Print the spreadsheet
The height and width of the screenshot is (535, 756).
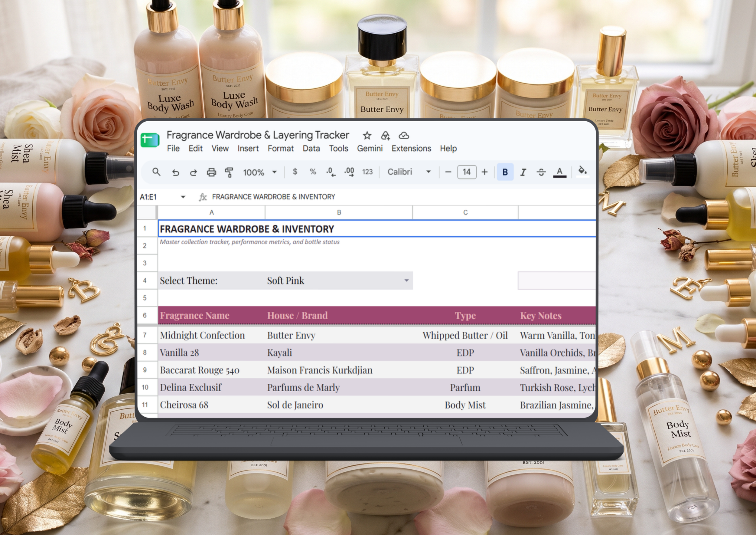click(211, 172)
